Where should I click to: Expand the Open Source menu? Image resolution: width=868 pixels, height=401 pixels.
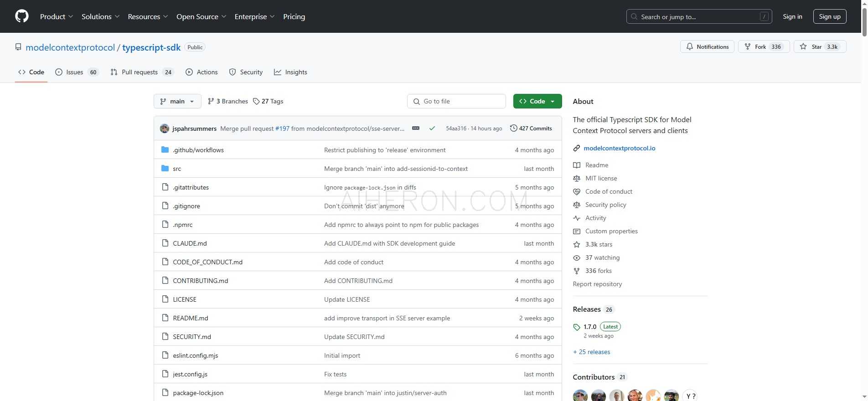(x=201, y=16)
